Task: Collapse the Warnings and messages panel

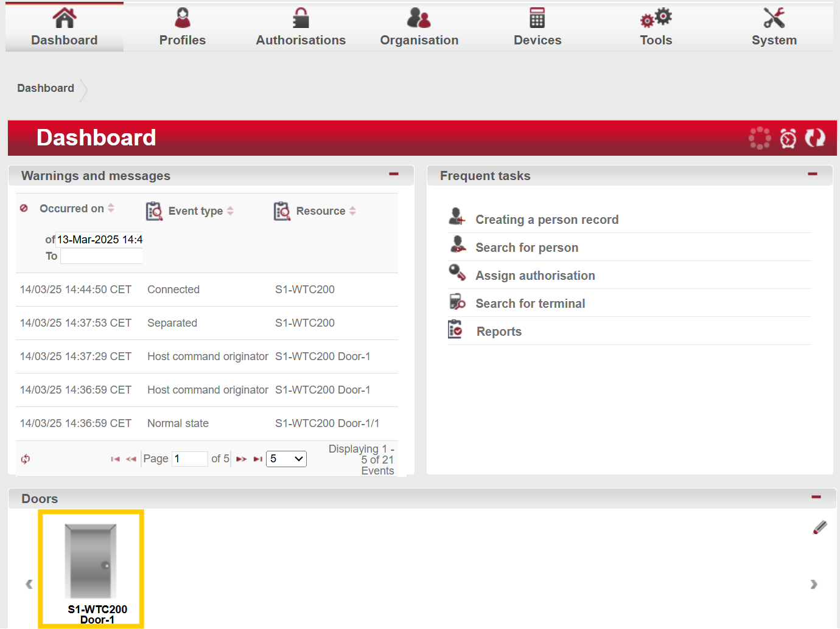Action: pyautogui.click(x=394, y=175)
